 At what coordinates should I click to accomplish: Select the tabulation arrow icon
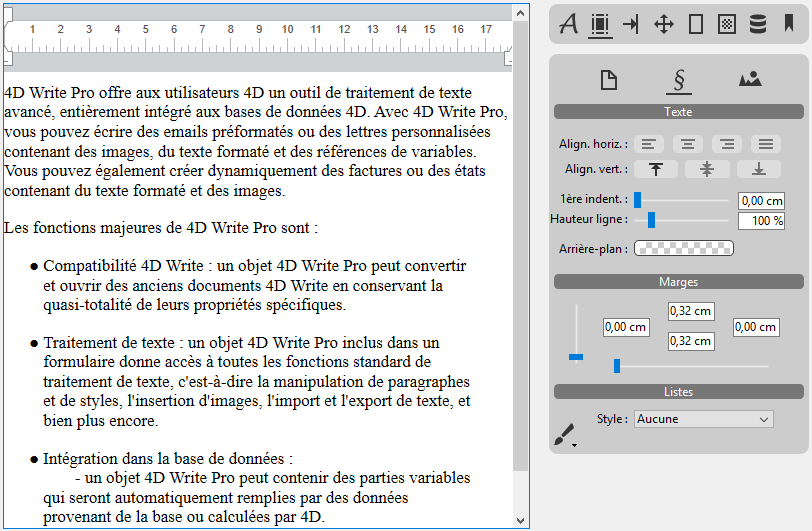[631, 24]
